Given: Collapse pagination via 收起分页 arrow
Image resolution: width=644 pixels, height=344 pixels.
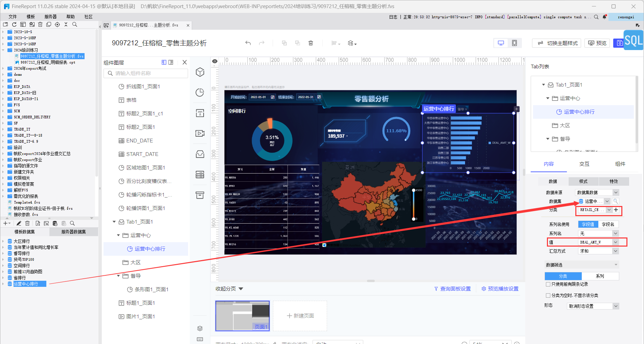Looking at the screenshot, I should click(x=241, y=289).
